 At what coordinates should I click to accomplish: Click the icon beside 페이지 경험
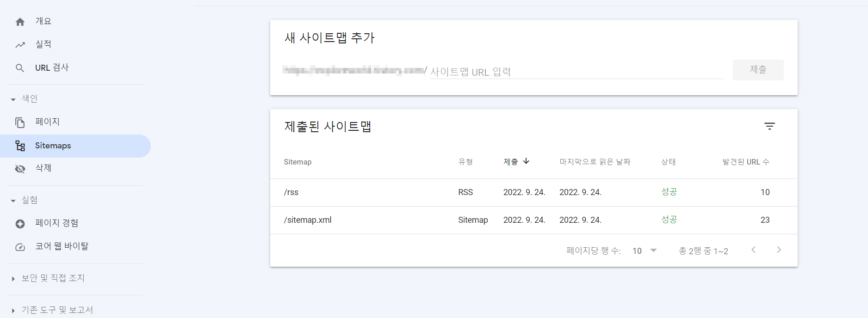(x=20, y=224)
